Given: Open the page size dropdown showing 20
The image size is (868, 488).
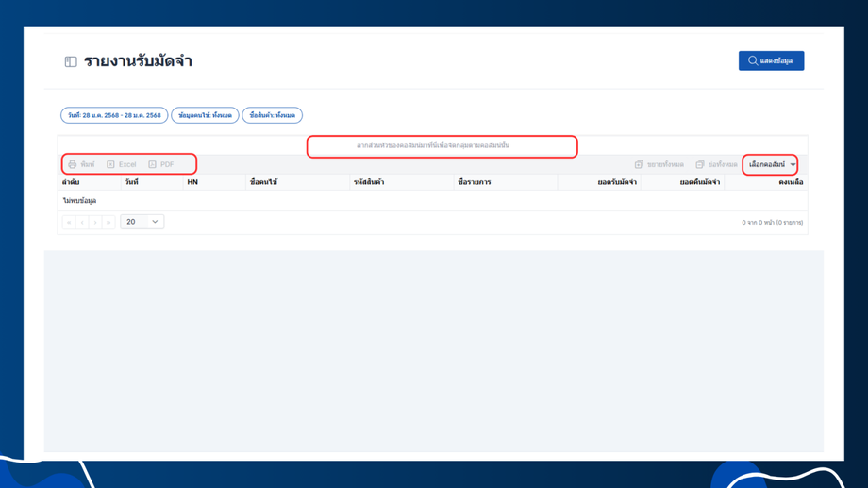Looking at the screenshot, I should tap(142, 222).
